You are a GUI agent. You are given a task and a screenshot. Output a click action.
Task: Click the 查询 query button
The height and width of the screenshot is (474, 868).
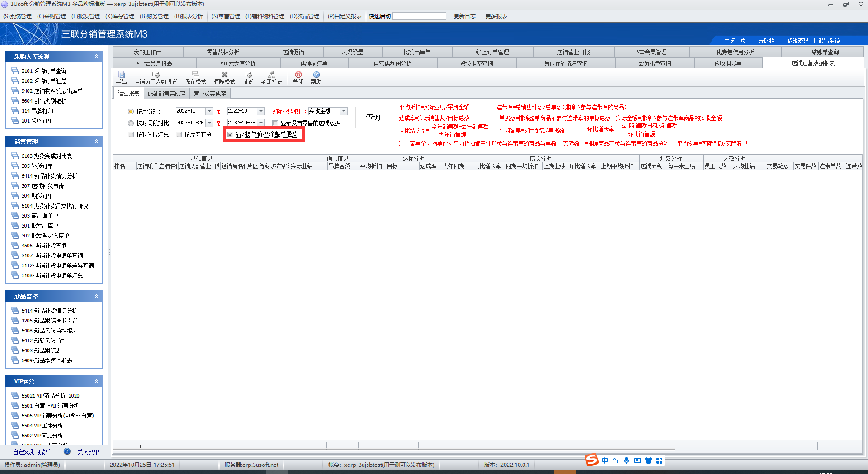point(373,117)
